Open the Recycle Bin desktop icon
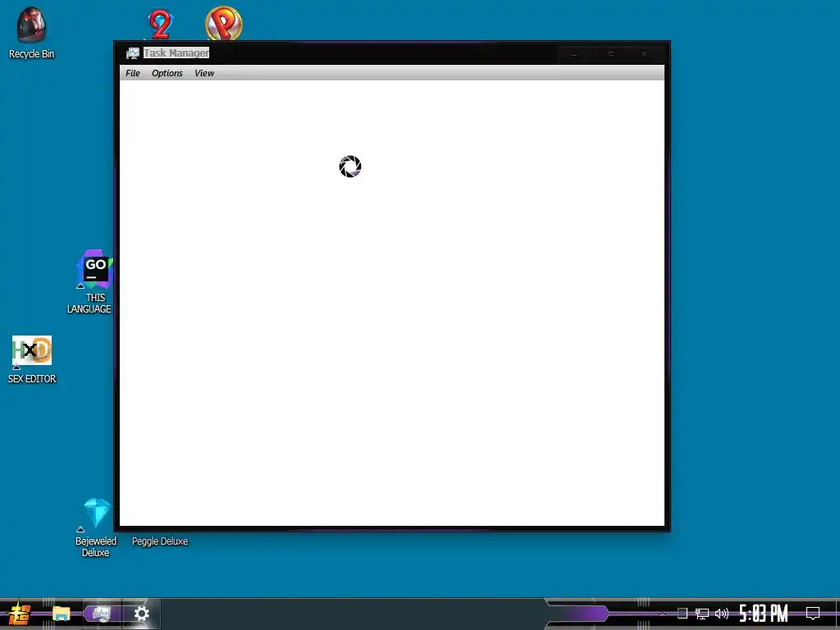The height and width of the screenshot is (630, 840). coord(31,32)
